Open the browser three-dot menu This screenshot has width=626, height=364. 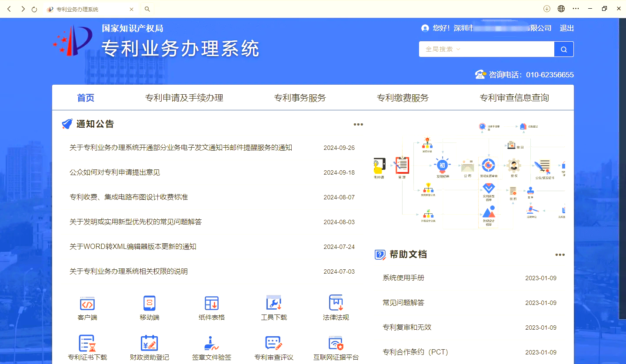576,9
